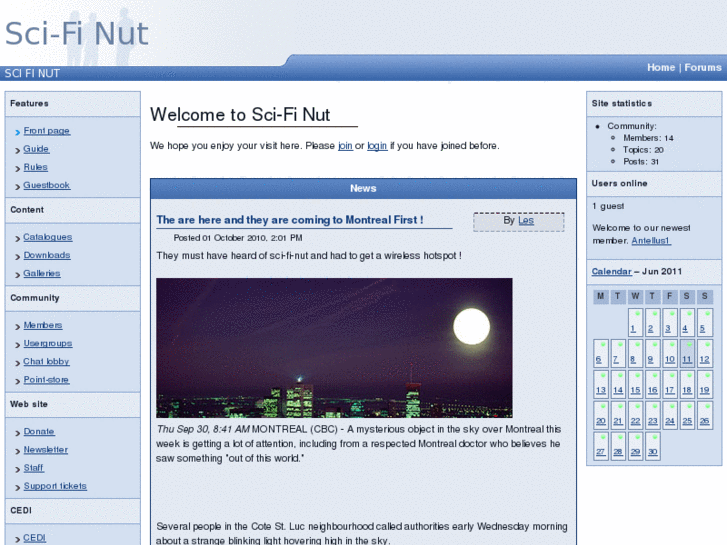Open the Downloads section
Viewport: 727px width, 545px height.
[x=46, y=255]
